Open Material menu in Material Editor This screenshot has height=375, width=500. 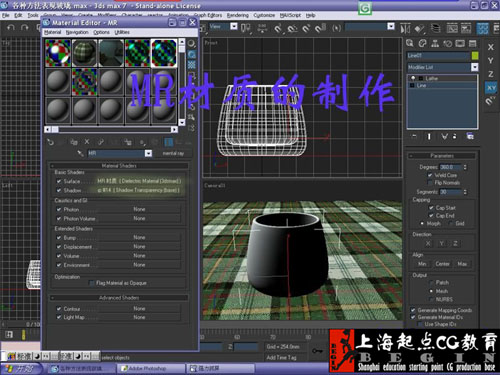(x=53, y=32)
